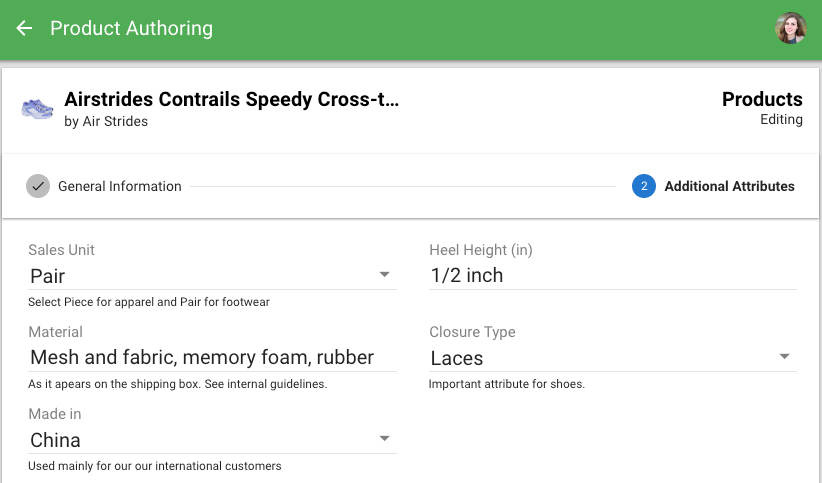Screen dimensions: 822x483
Task: Click the Products heading label
Action: (762, 99)
